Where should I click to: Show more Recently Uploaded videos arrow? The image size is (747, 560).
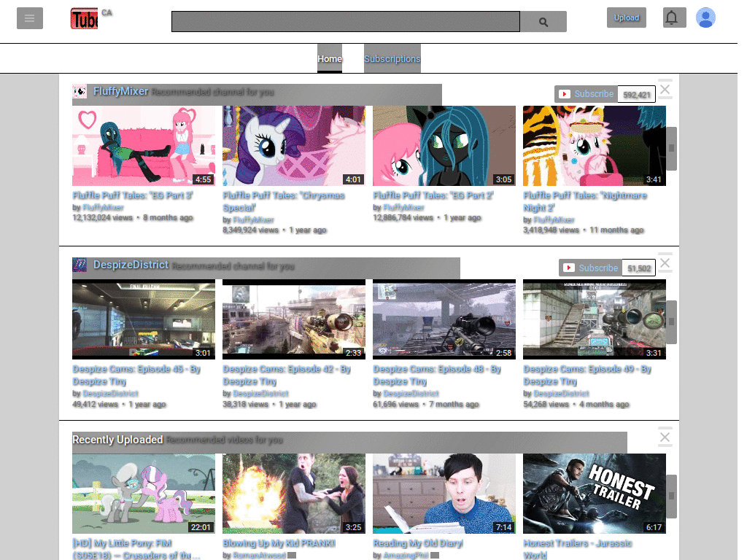click(x=671, y=496)
